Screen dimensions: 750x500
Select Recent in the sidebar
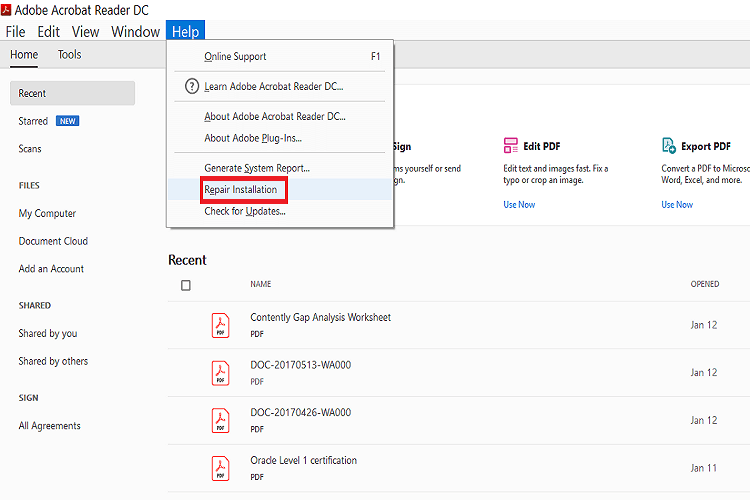pos(72,93)
